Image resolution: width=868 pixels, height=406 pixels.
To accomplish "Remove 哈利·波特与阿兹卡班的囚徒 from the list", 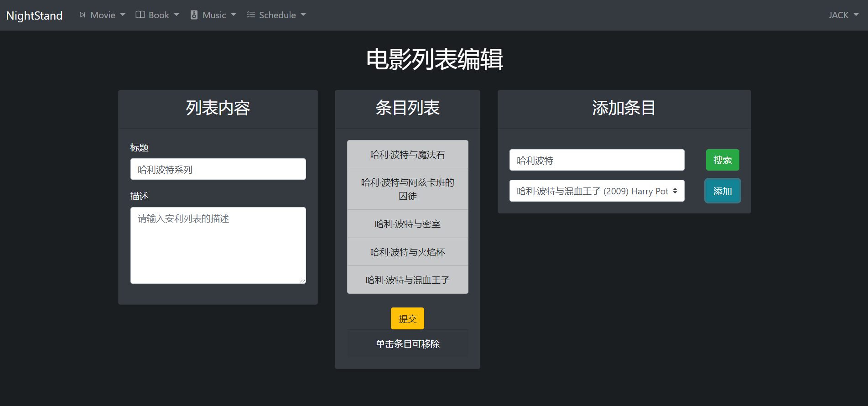I will tap(408, 189).
